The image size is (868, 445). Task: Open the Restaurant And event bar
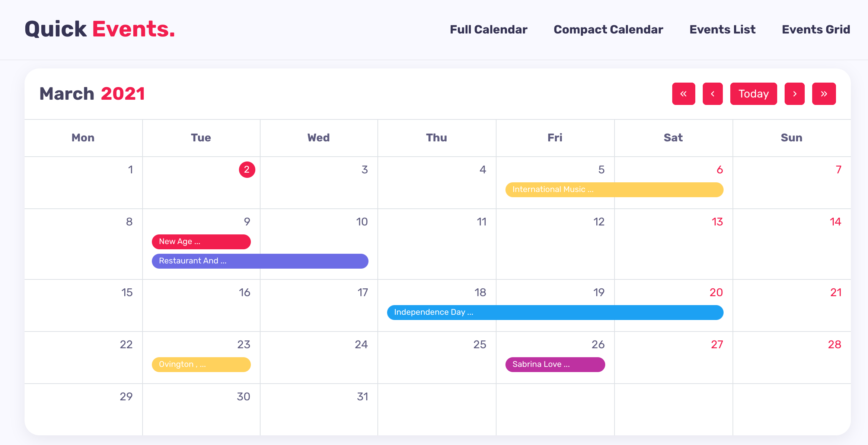point(260,261)
